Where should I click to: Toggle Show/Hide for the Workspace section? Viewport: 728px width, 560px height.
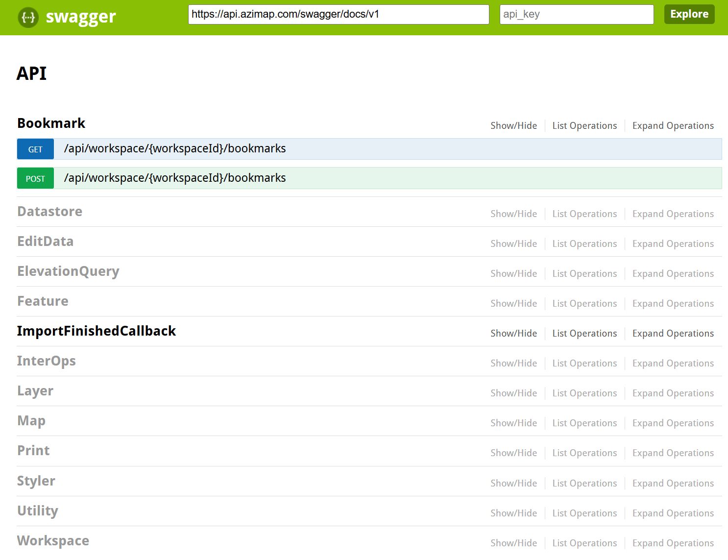click(513, 543)
